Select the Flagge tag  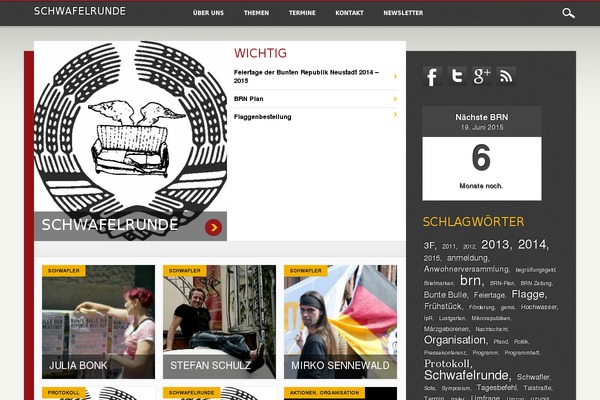pos(529,294)
